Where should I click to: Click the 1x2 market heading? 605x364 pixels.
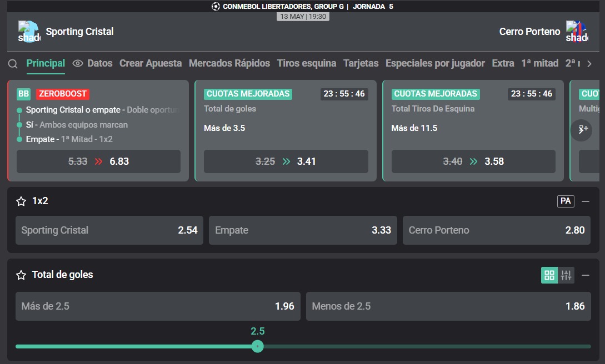click(40, 201)
